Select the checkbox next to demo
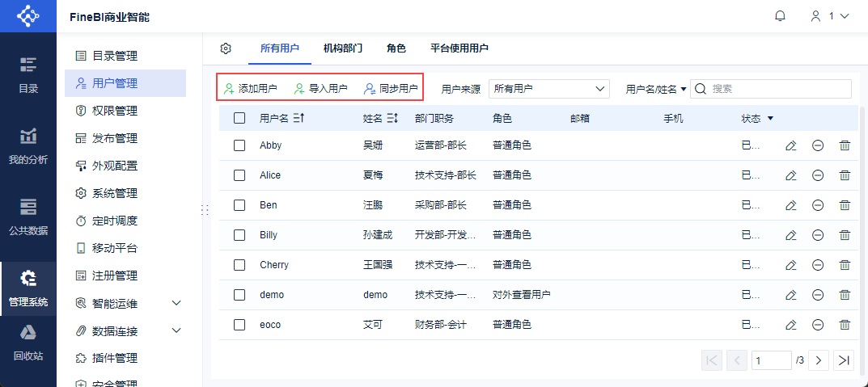868x387 pixels. pos(239,295)
